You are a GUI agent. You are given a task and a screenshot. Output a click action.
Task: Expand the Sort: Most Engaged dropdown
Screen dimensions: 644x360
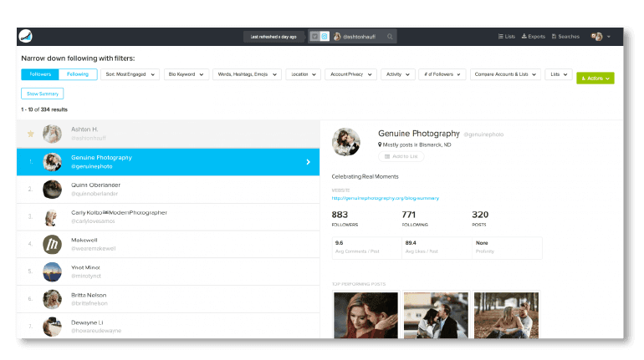click(130, 75)
